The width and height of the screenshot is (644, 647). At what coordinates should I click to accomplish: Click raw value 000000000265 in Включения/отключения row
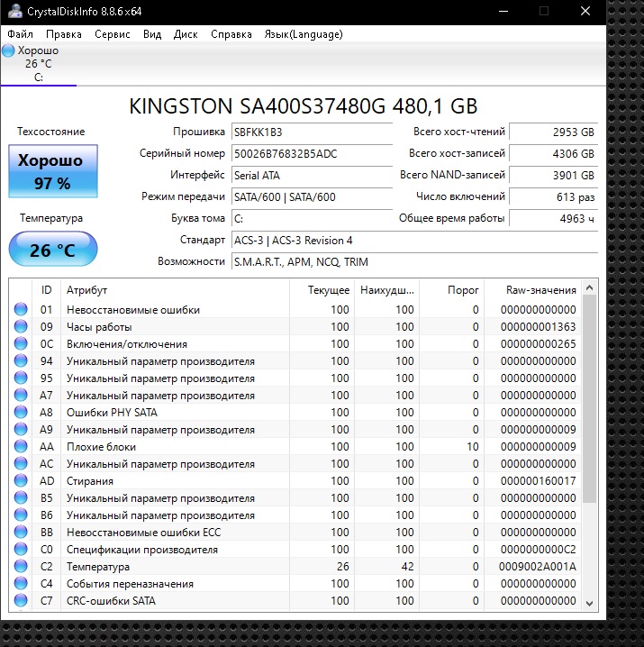pos(538,343)
